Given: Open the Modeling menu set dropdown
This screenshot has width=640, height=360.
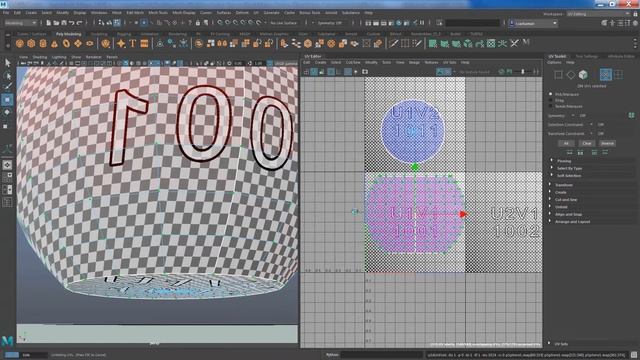Looking at the screenshot, I should click(x=21, y=23).
